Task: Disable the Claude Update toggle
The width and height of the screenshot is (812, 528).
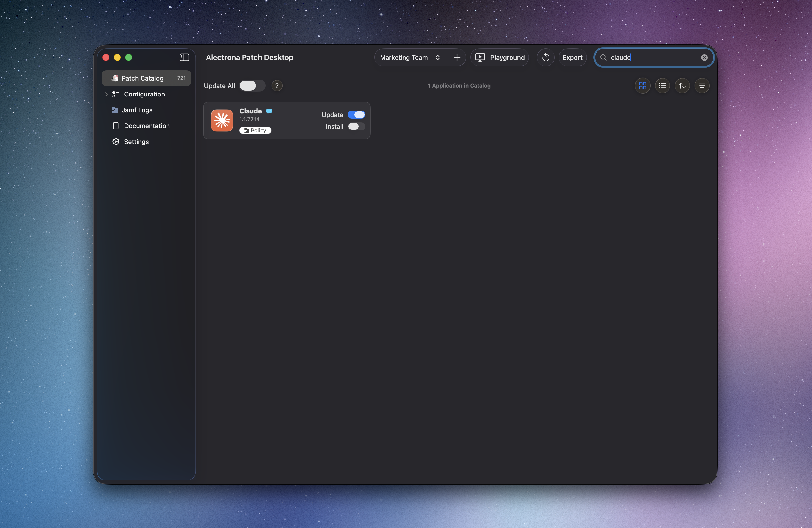Action: click(356, 115)
